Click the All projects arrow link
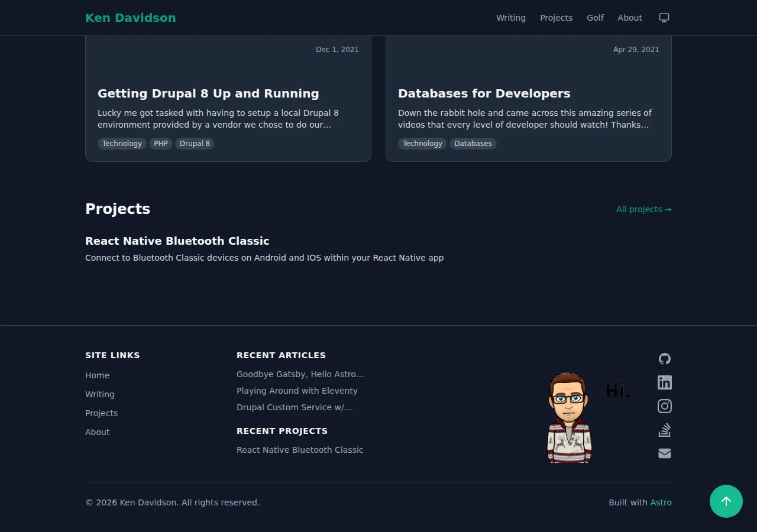The image size is (757, 532). [x=644, y=209]
